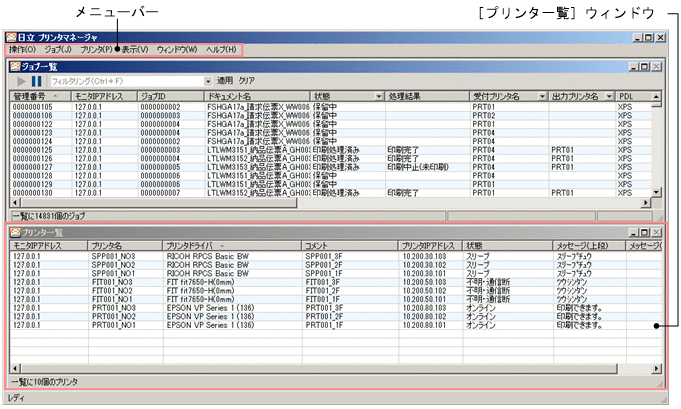Click the job list horizontal scrollbar thumb

click(159, 202)
